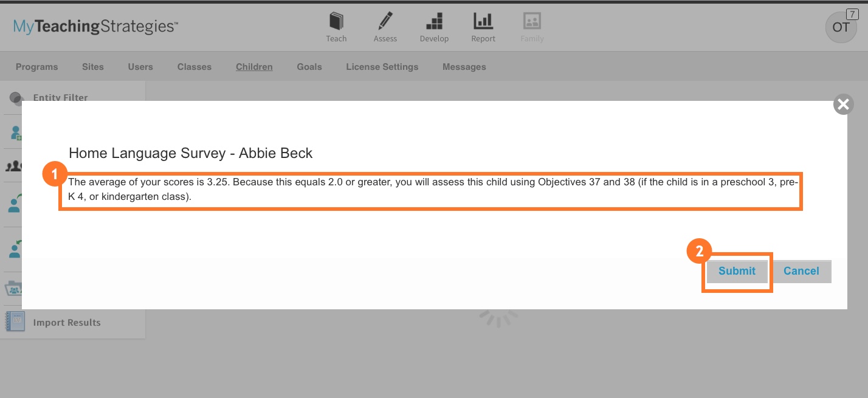The image size is (868, 398).
Task: Submit the Home Language Survey
Action: [x=737, y=271]
